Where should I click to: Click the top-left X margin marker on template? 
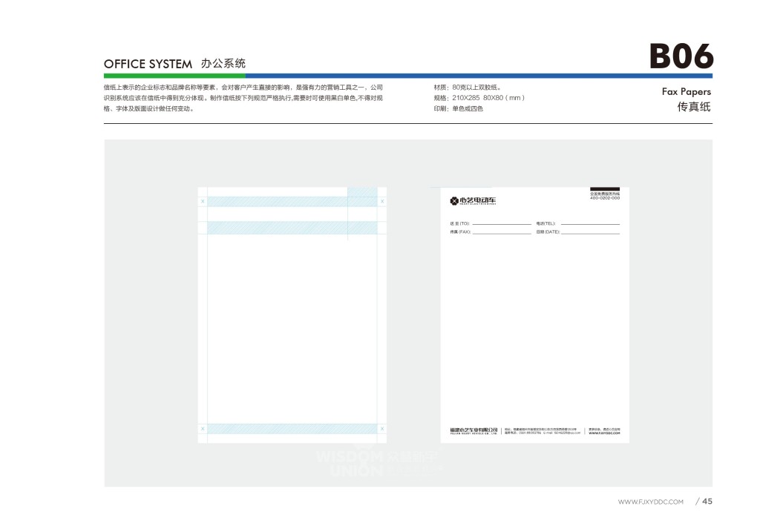pos(203,202)
